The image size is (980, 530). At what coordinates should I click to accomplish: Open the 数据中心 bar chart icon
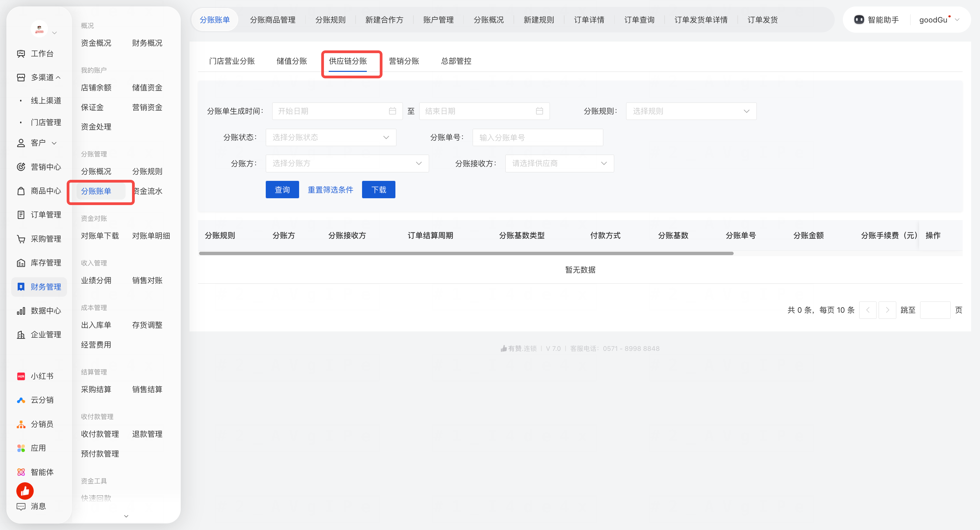21,311
